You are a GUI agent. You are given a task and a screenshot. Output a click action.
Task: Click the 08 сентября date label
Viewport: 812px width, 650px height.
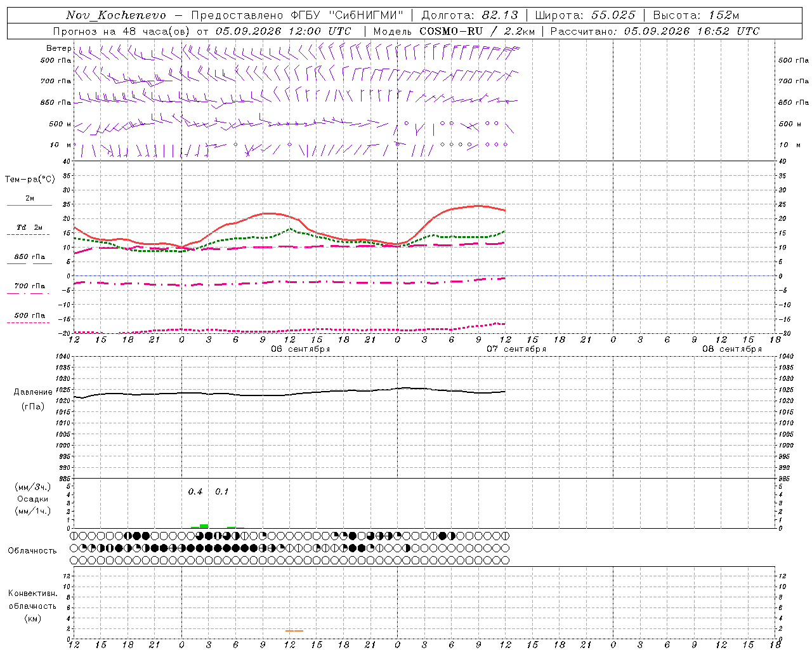(732, 349)
